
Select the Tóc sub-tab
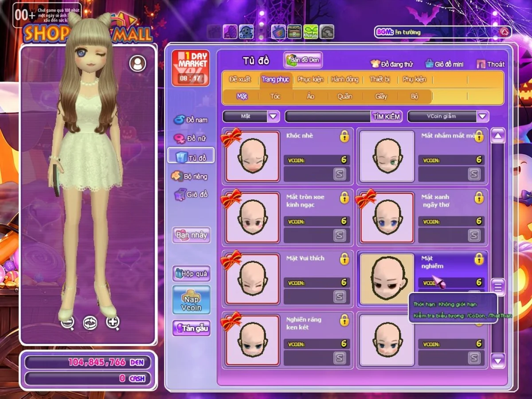[x=275, y=96]
